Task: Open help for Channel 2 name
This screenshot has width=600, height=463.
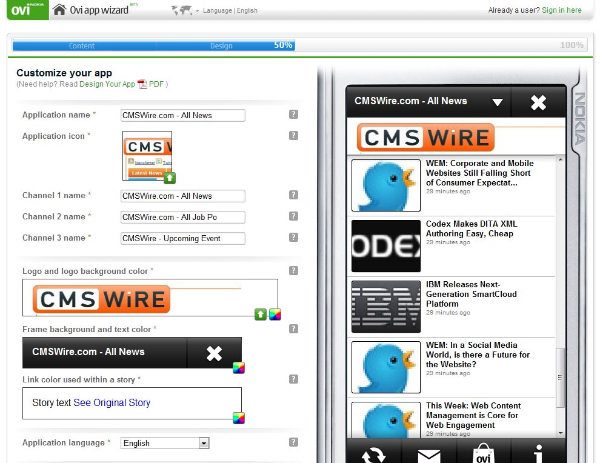Action: tap(293, 216)
